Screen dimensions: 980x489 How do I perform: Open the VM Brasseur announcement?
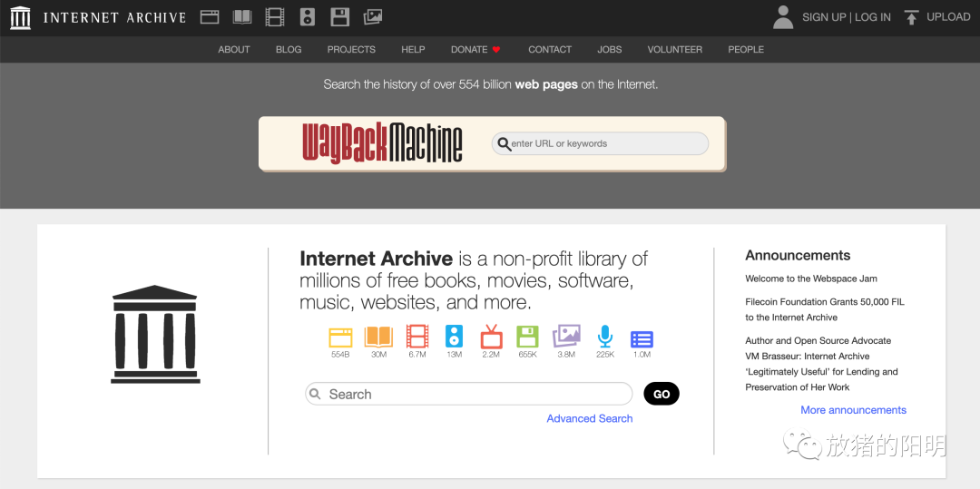click(x=821, y=364)
